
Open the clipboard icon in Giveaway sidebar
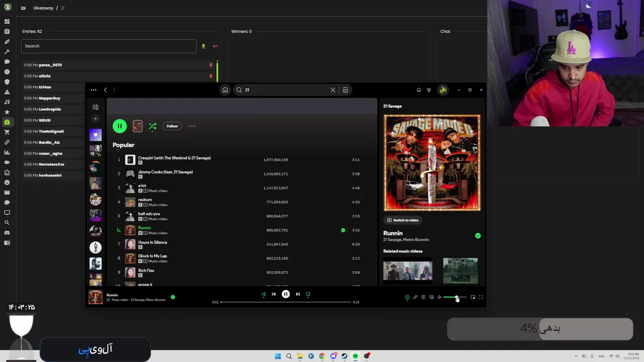point(7,32)
